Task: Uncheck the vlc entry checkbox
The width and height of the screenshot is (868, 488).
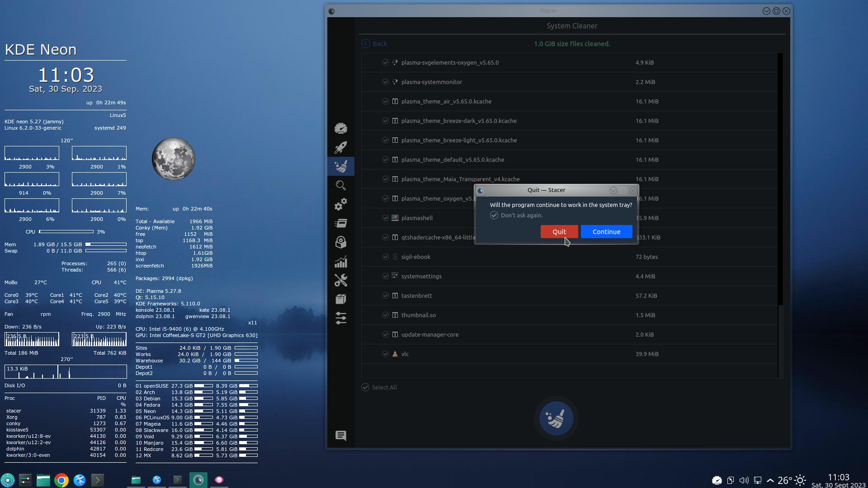Action: click(386, 354)
